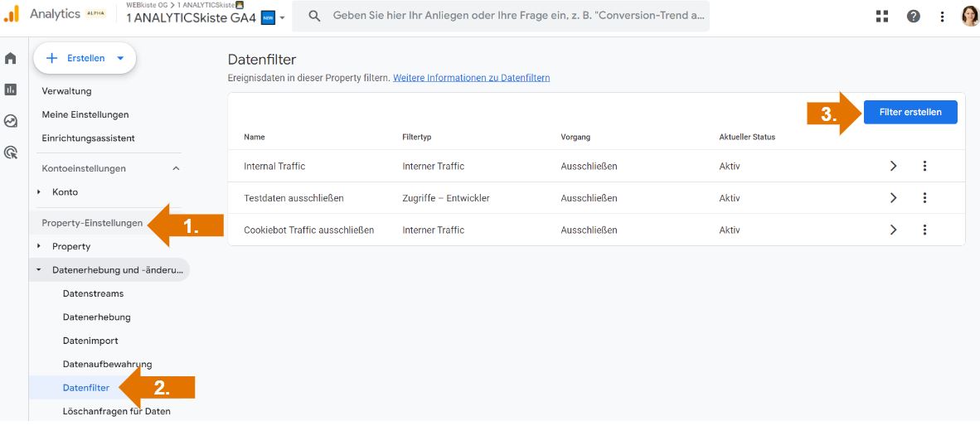Click the user profile avatar
The height and width of the screenshot is (426, 980).
coord(969,17)
